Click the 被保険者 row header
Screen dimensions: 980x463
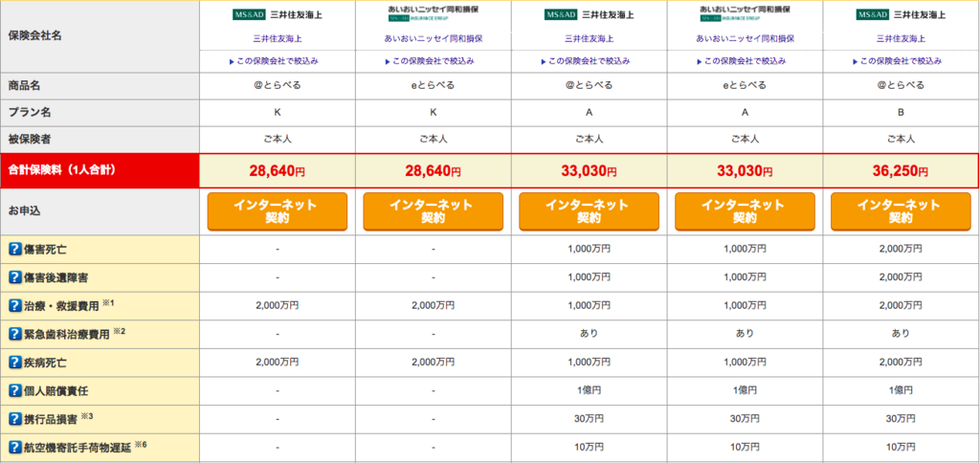pyautogui.click(x=100, y=140)
